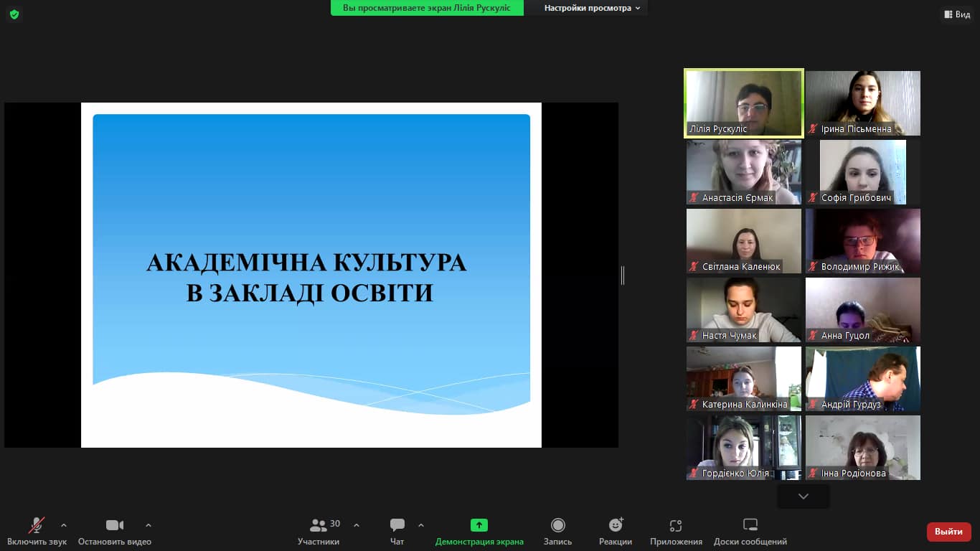Open Доски сообщений whiteboards

pos(750,532)
